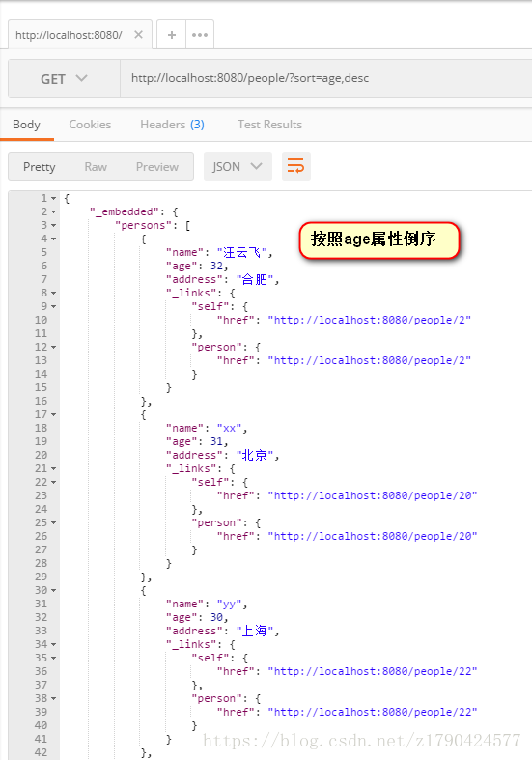
Task: Open the people/20 self href on line 23
Action: point(373,495)
